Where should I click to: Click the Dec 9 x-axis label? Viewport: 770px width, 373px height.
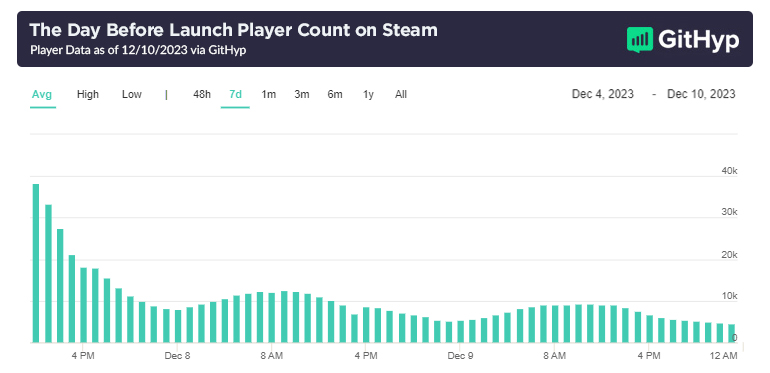pyautogui.click(x=460, y=356)
